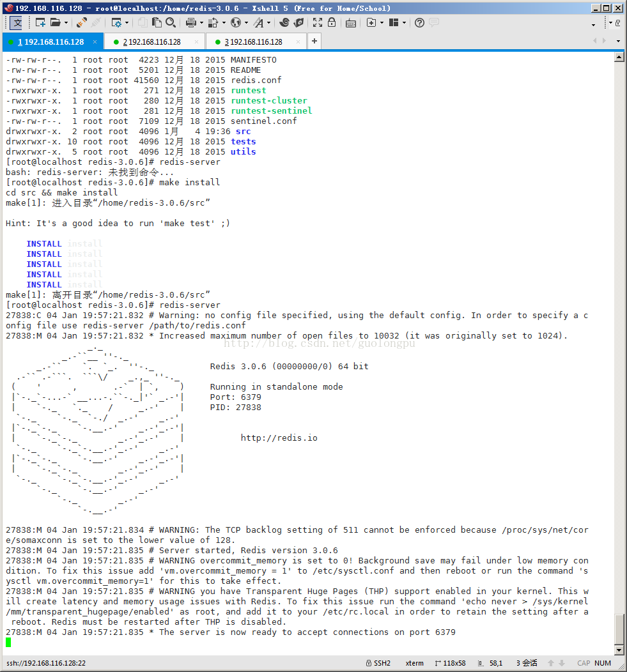Click the file transfer icon
627x672 pixels.
tap(213, 23)
